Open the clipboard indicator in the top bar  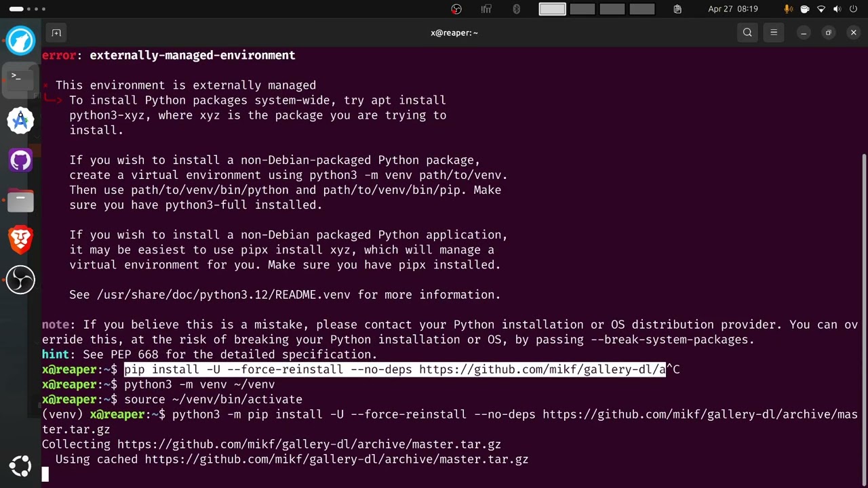[677, 9]
